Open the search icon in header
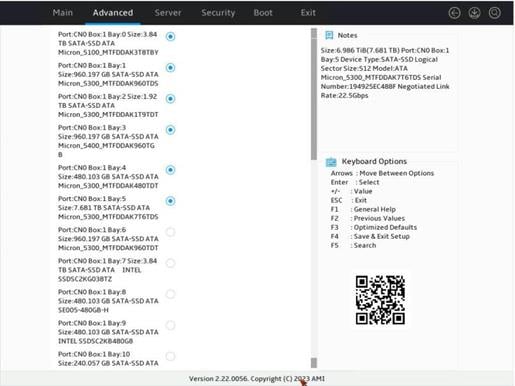The width and height of the screenshot is (515, 386). (494, 13)
